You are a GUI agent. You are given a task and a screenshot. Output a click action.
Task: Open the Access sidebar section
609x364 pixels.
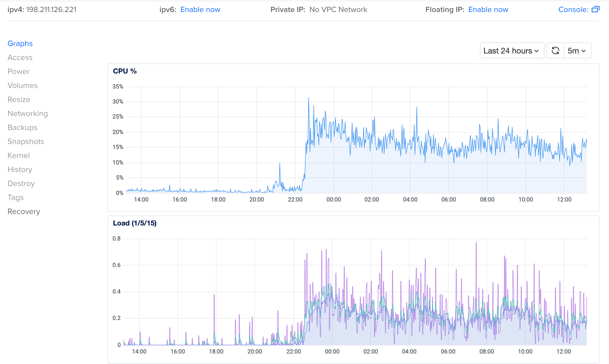tap(20, 57)
